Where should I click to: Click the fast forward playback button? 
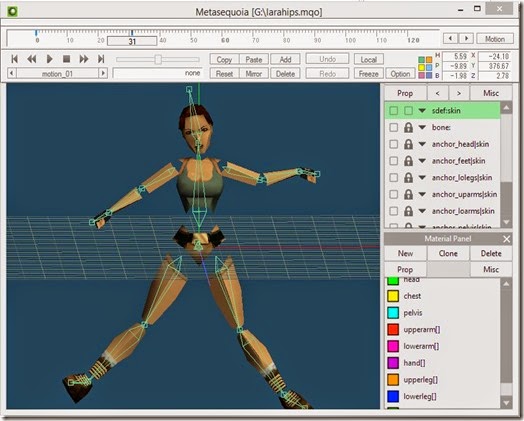(84, 59)
